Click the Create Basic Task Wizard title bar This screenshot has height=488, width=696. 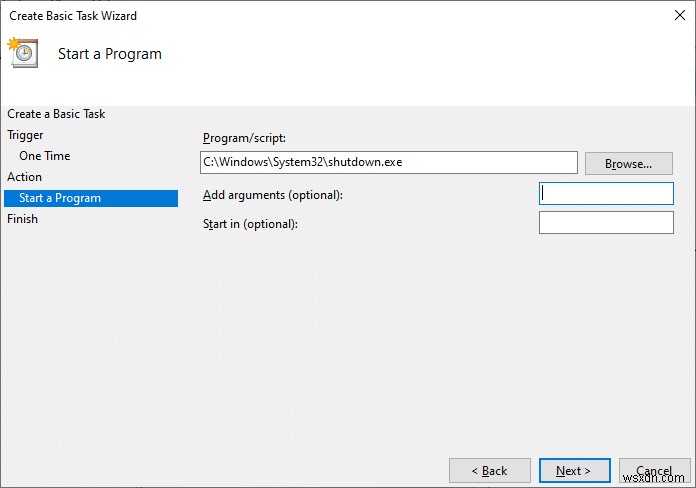(x=300, y=16)
